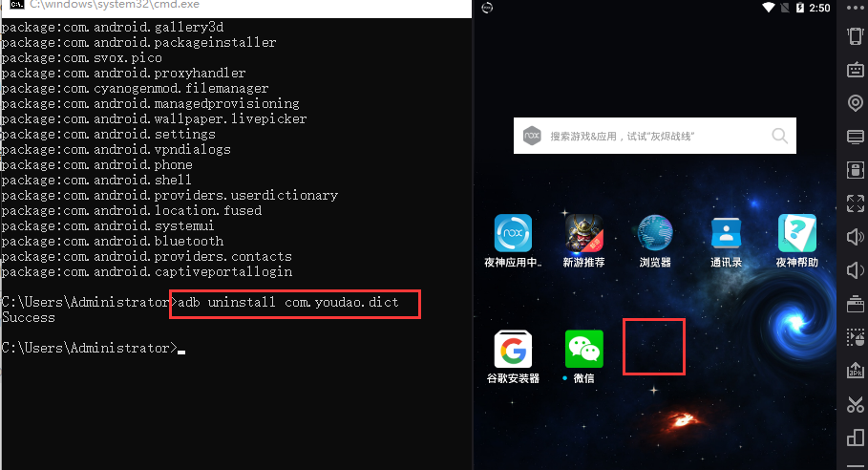Click the clapperboard-shaped sidebar icon

pos(856,304)
